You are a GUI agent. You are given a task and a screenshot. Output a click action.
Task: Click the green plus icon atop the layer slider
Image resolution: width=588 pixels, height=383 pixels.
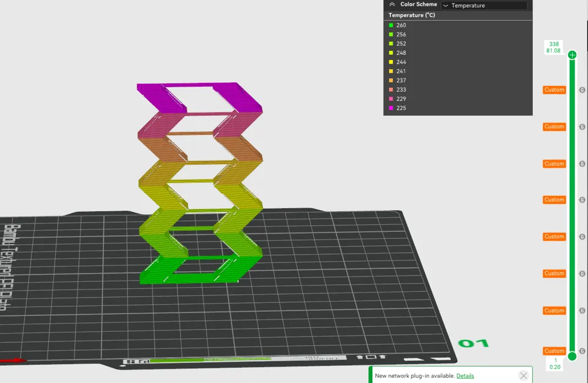[572, 54]
